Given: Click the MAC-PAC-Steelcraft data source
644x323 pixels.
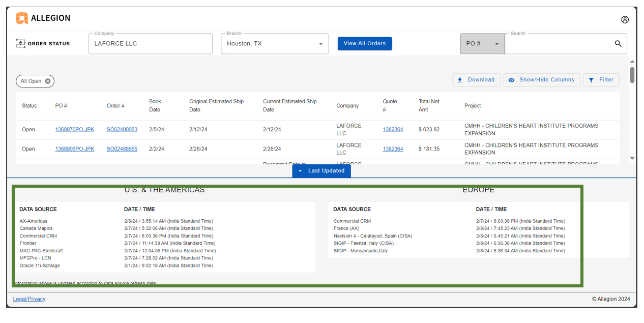Looking at the screenshot, I should (41, 251).
